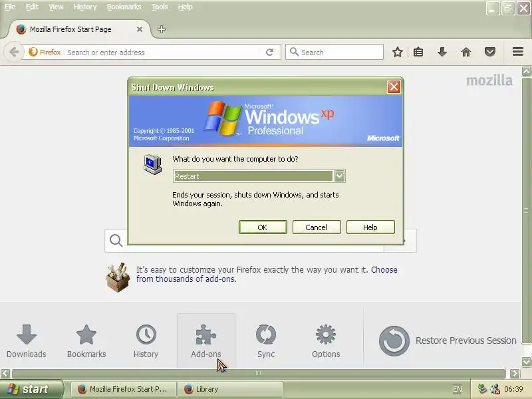Click the vertical scrollbar up arrow

coord(526,71)
